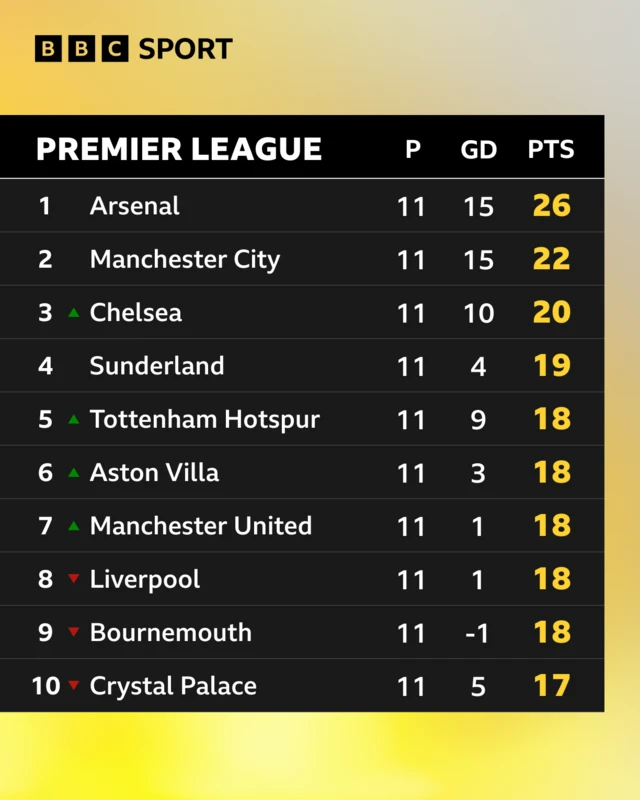Click Crystal Palace's 17 points total
This screenshot has width=640, height=800.
(x=551, y=686)
